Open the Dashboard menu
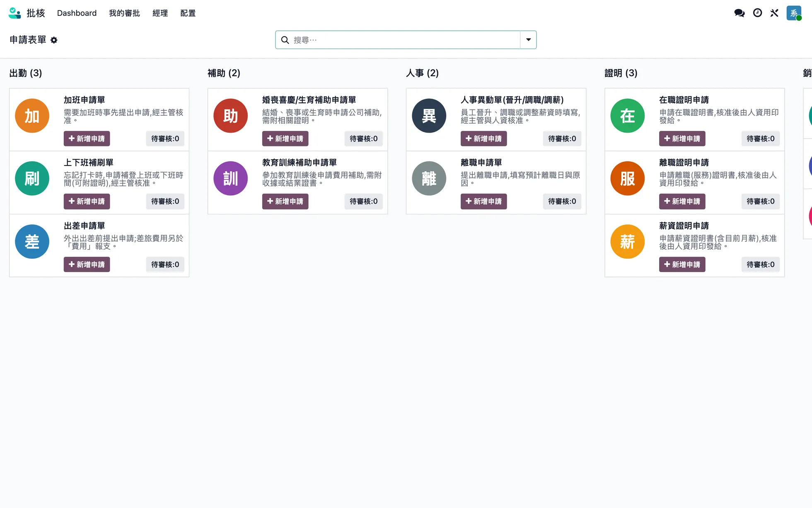Viewport: 812px width, 508px height. 77,13
